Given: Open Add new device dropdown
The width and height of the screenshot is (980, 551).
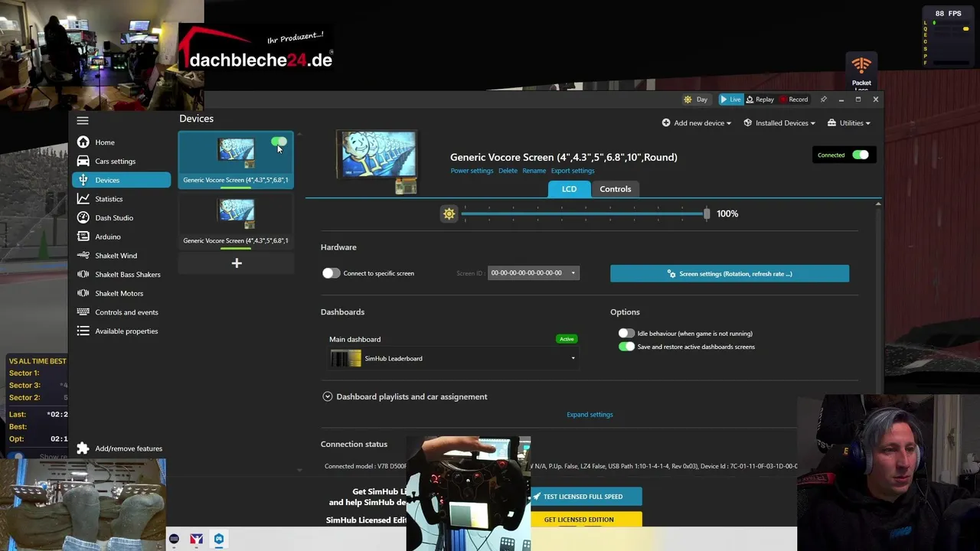Looking at the screenshot, I should 696,123.
